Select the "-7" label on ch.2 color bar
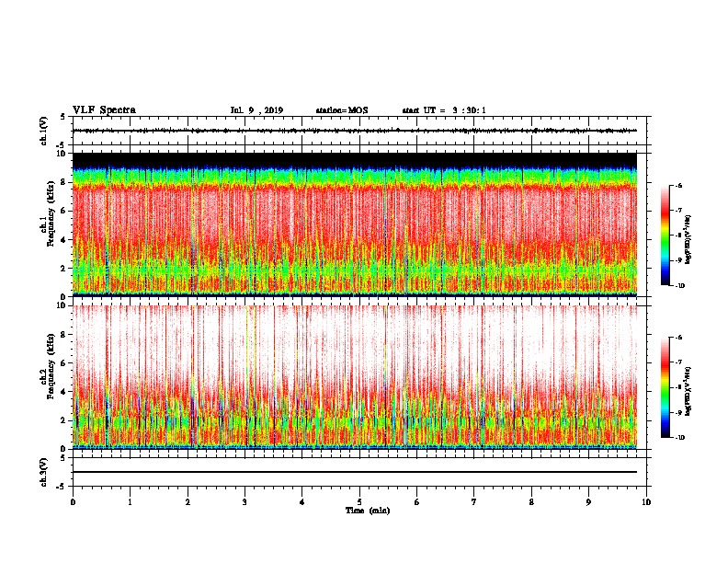The height and width of the screenshot is (563, 728). (x=678, y=362)
